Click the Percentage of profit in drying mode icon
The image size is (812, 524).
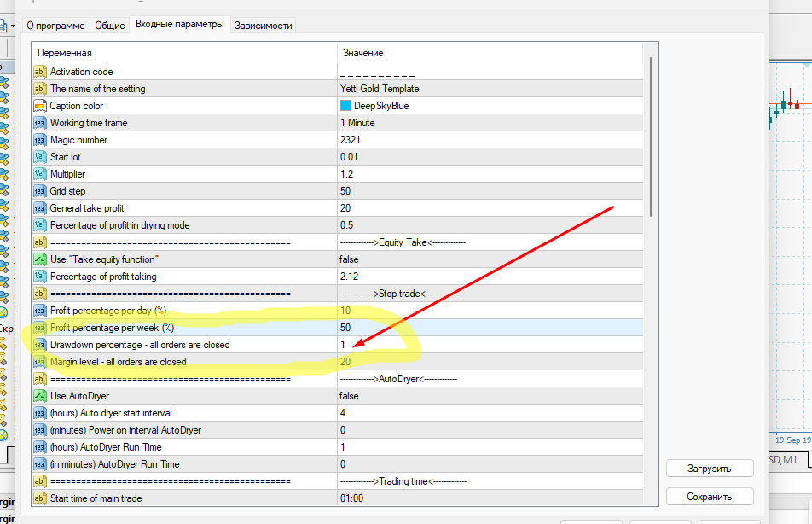39,225
